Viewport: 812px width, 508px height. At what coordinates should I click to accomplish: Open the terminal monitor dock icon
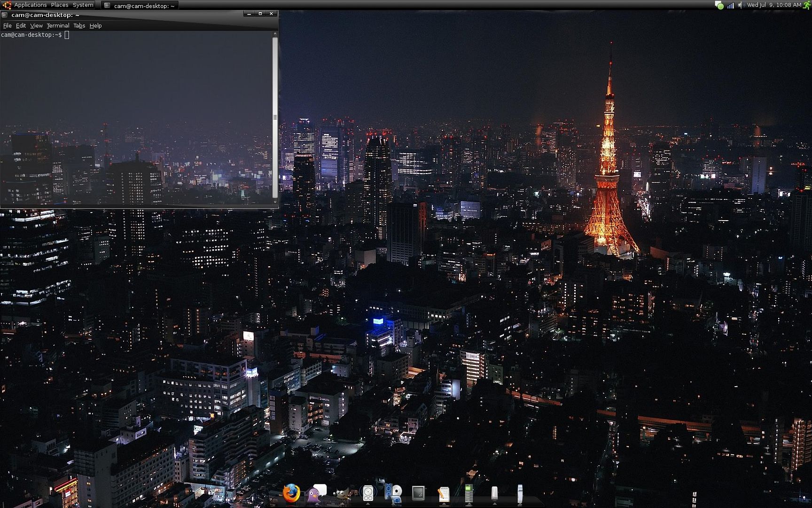[418, 493]
